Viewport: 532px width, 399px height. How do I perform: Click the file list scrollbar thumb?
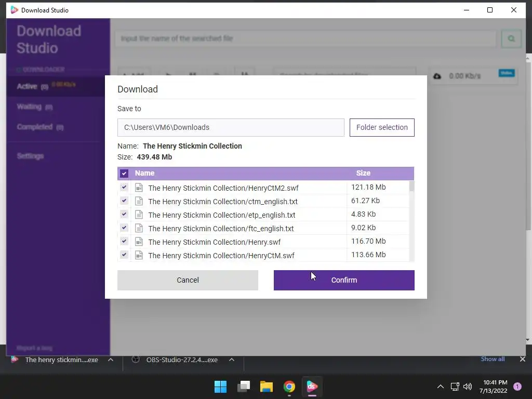411,187
